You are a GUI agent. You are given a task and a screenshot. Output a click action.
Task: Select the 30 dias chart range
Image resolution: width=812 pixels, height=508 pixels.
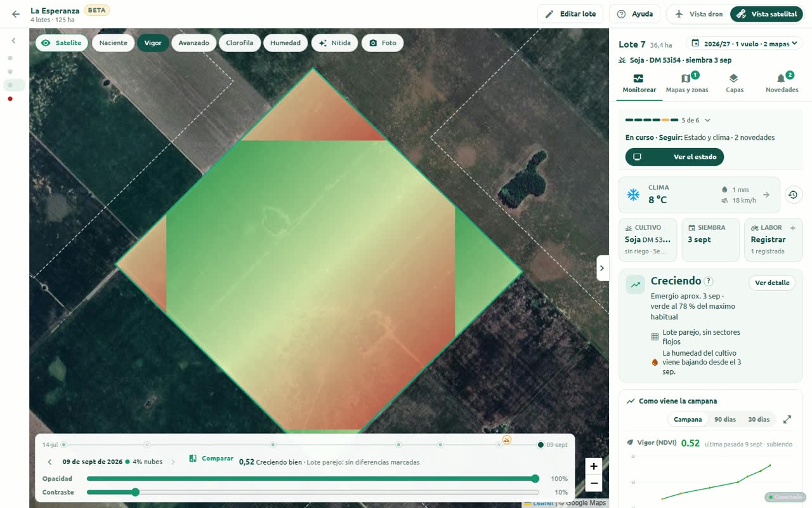[759, 419]
